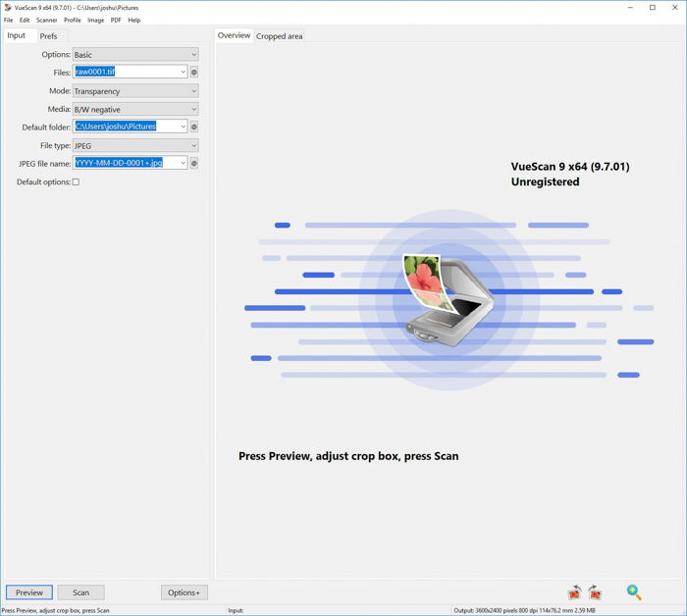Toggle the Default options checkbox
Image resolution: width=687 pixels, height=616 pixels.
pos(76,181)
